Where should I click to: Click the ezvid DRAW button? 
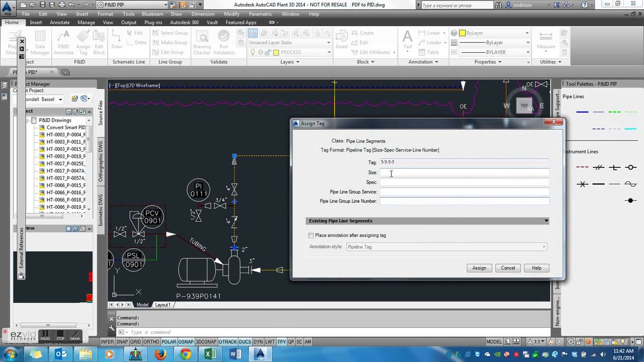coord(75,335)
